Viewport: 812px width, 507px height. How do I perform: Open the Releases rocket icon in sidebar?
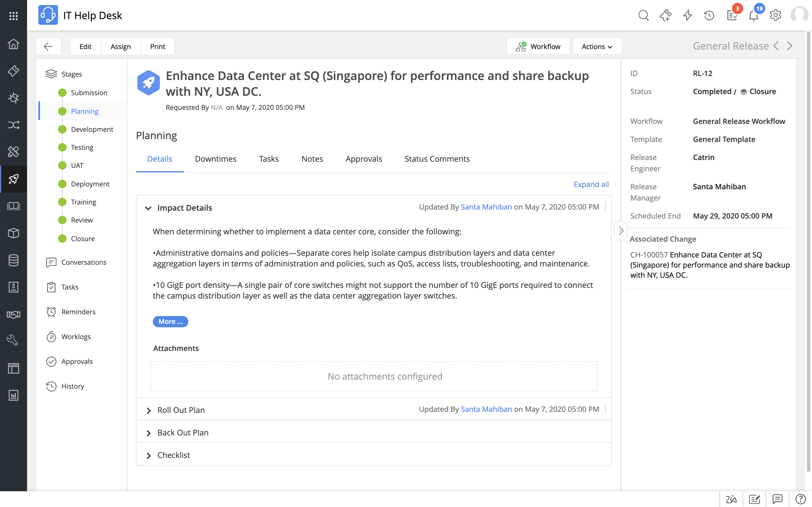pyautogui.click(x=14, y=179)
